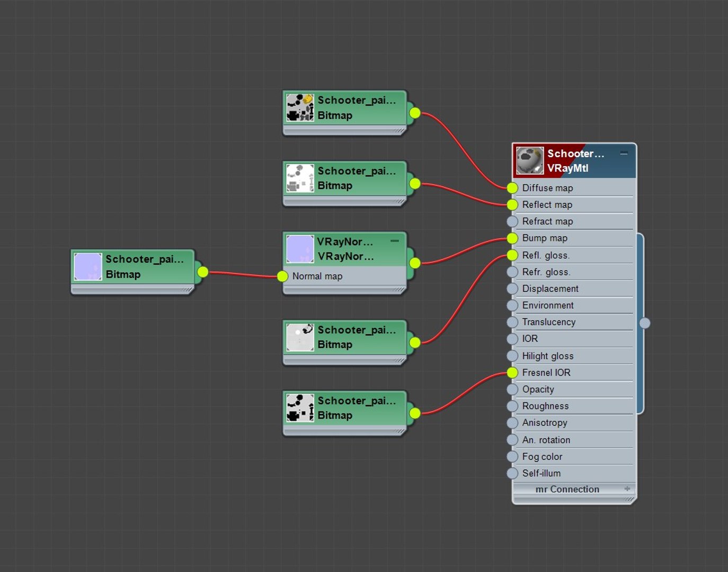Collapse the VRayMtl node with minus button
Screen dimensions: 728x572
[624, 153]
